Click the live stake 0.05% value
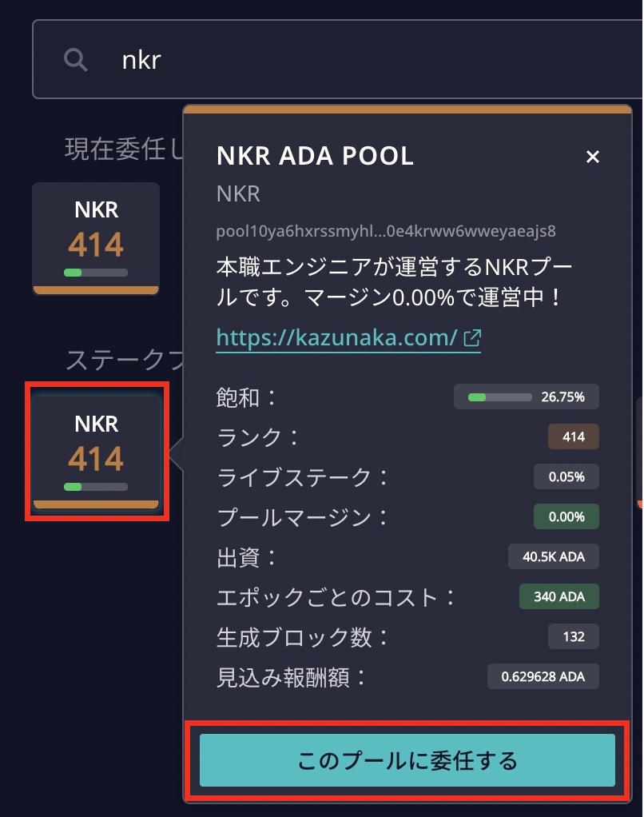This screenshot has width=644, height=817. 566,476
